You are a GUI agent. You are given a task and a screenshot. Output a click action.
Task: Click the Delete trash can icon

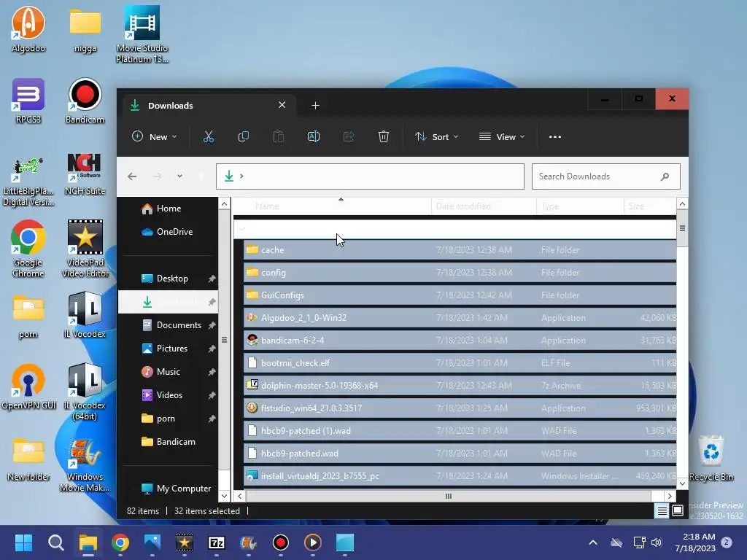(x=384, y=136)
